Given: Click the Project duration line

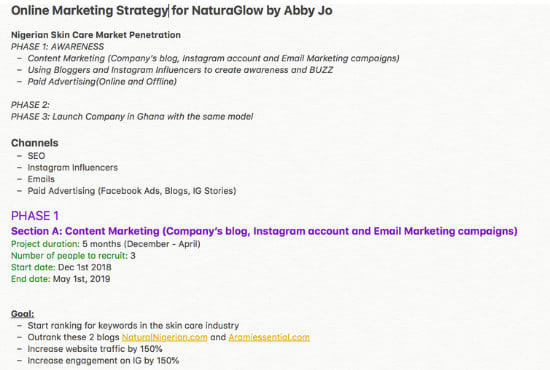Looking at the screenshot, I should pyautogui.click(x=106, y=244).
